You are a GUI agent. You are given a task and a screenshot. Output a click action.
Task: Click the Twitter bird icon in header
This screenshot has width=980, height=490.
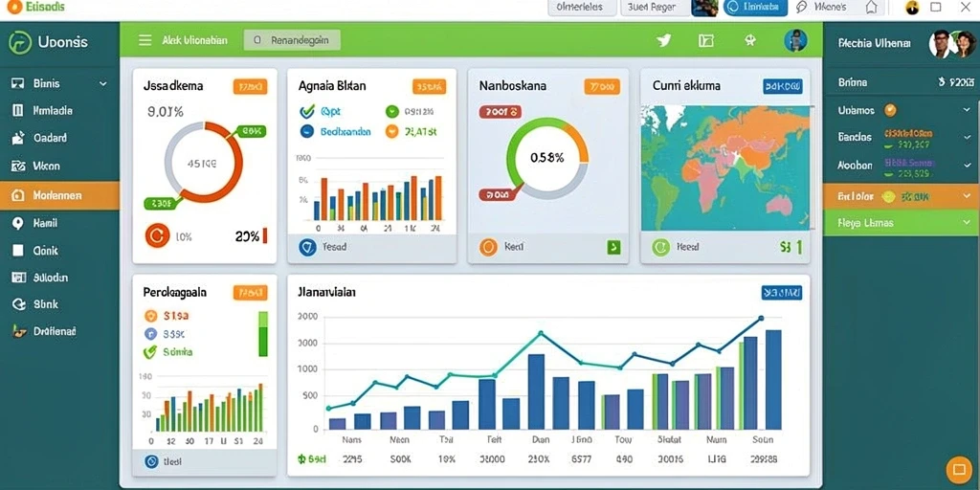tap(664, 40)
